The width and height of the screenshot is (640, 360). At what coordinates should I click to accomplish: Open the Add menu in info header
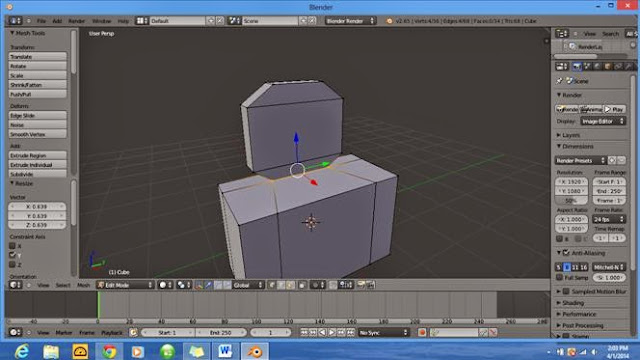(57, 21)
